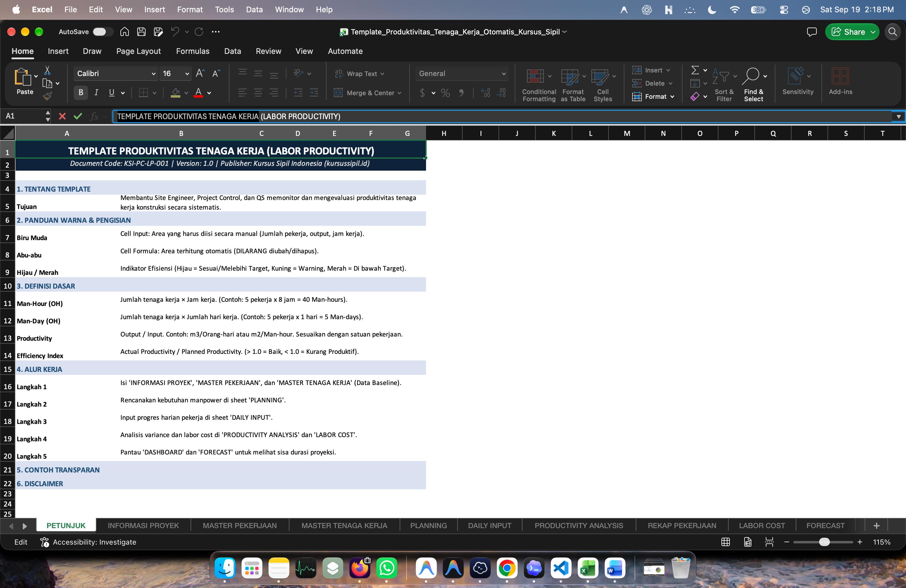
Task: Click the zoom slider handle
Action: (x=824, y=542)
